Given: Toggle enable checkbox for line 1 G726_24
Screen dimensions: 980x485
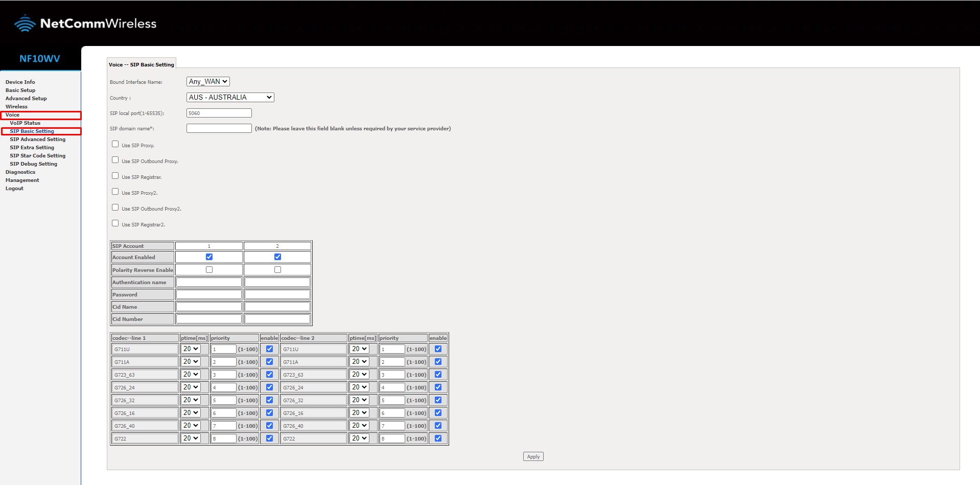Looking at the screenshot, I should (269, 387).
